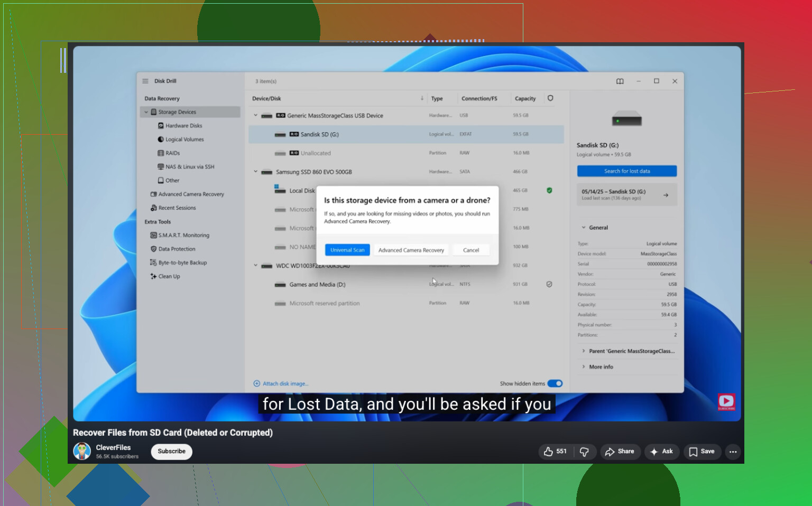Collapse Samsung SSD 860 EVO 500GB row
Screen dimensions: 812x506
(x=255, y=172)
